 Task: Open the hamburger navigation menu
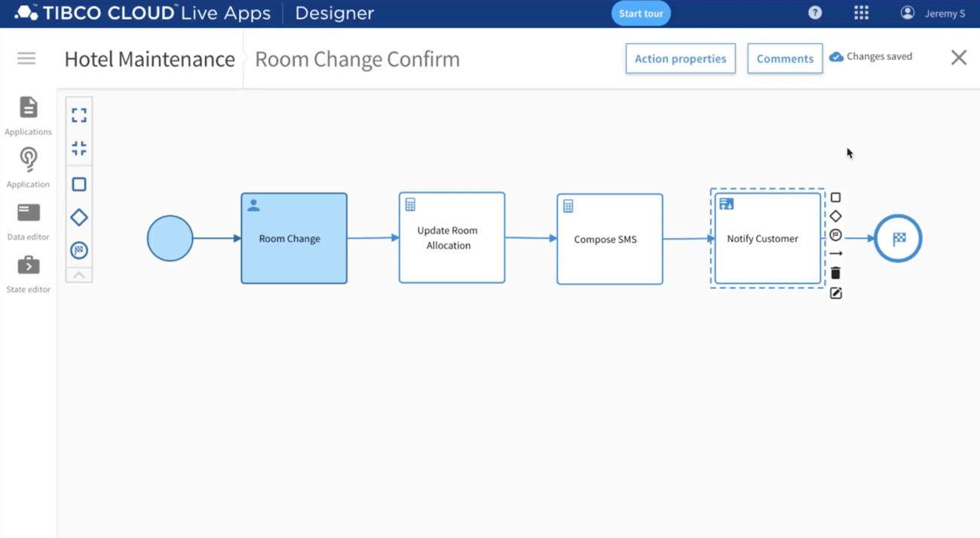26,58
